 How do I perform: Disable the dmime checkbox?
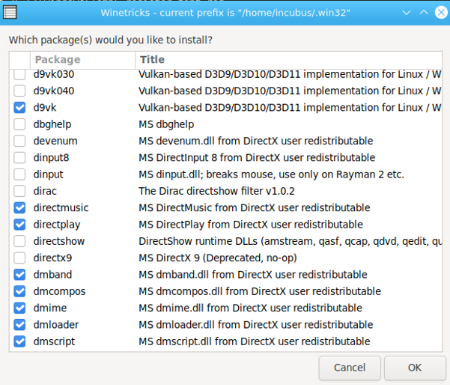point(20,308)
